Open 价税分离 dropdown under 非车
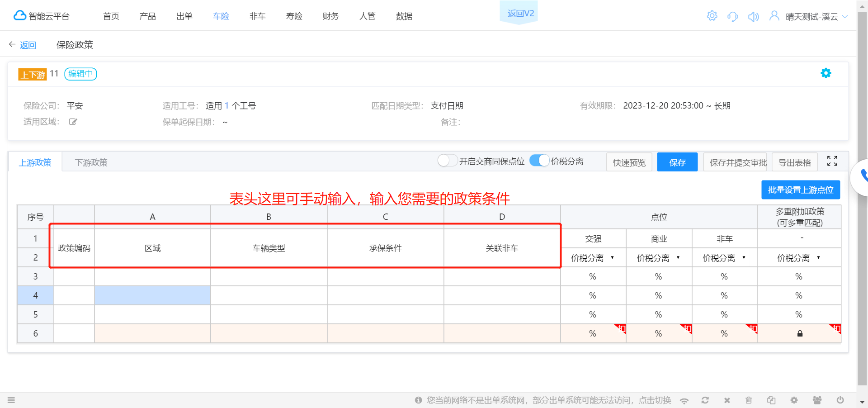The image size is (868, 408). point(724,258)
